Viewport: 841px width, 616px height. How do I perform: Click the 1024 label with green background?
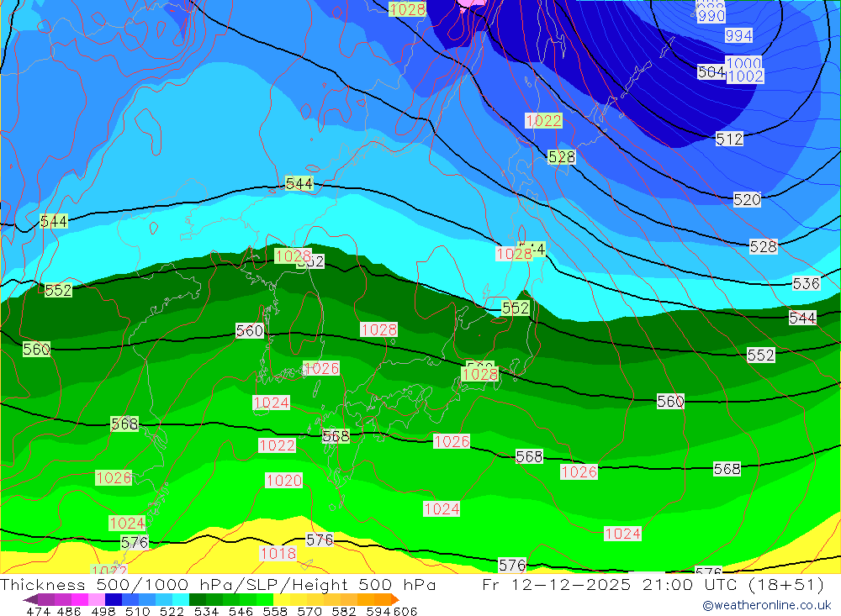pyautogui.click(x=127, y=523)
